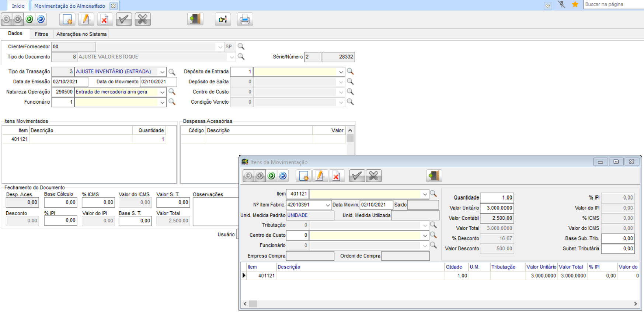Open search magnifier next to Cliente/Fornecedor
The width and height of the screenshot is (644, 312).
(241, 46)
